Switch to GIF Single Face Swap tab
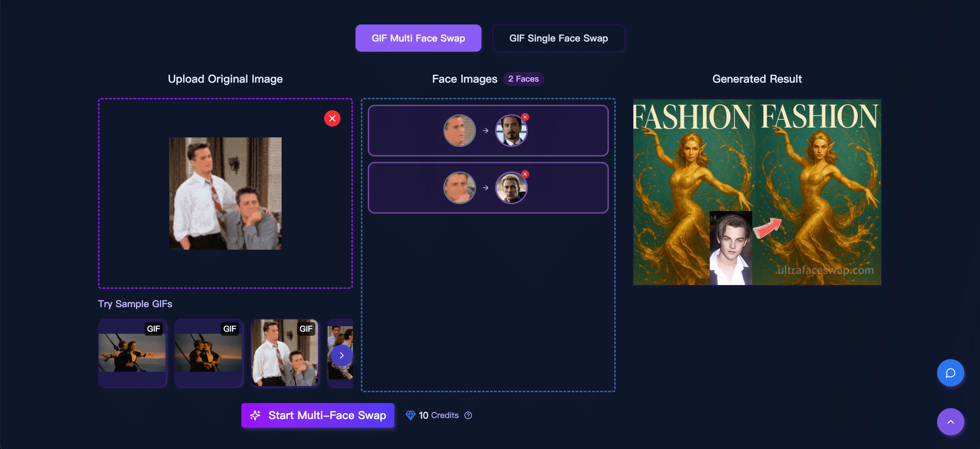The image size is (980, 449). click(558, 38)
